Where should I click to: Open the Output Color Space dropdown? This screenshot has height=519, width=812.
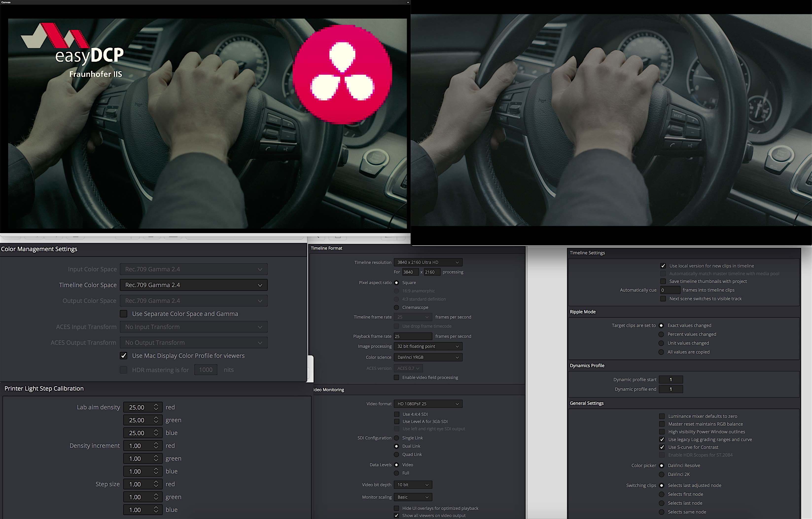pos(194,301)
